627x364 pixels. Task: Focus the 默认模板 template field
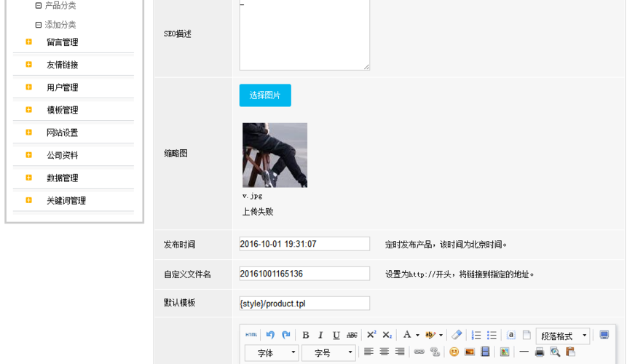coord(304,304)
